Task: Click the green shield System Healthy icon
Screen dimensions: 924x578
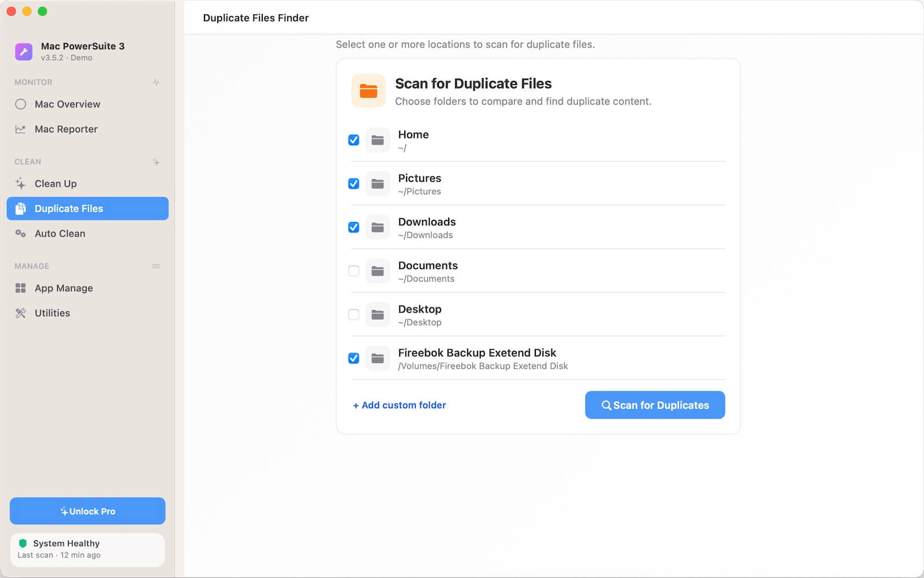Action: click(x=23, y=543)
